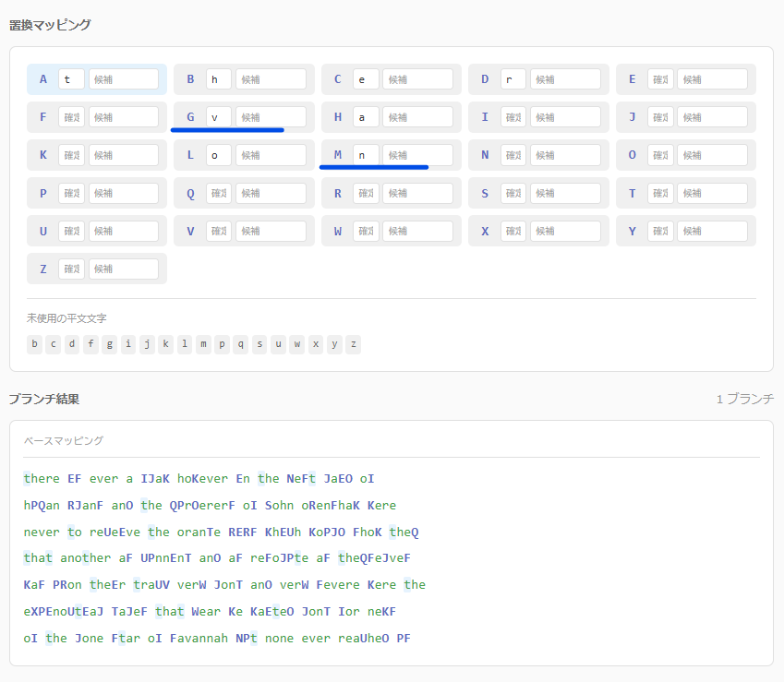The width and height of the screenshot is (784, 682).
Task: Pick the unused plaintext letter chip 's'
Action: tap(259, 344)
